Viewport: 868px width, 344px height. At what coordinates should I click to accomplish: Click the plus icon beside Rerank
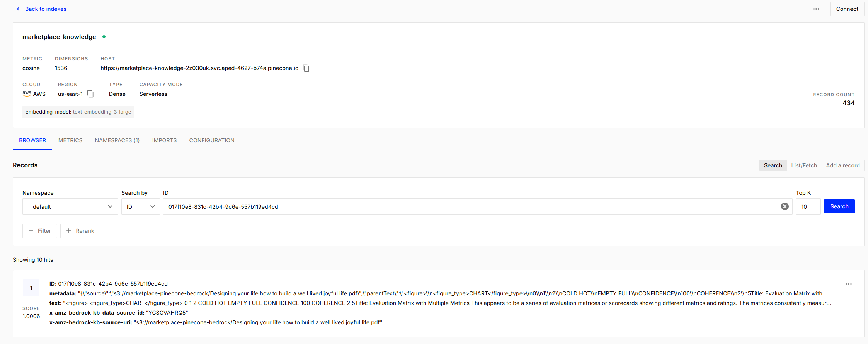coord(69,231)
